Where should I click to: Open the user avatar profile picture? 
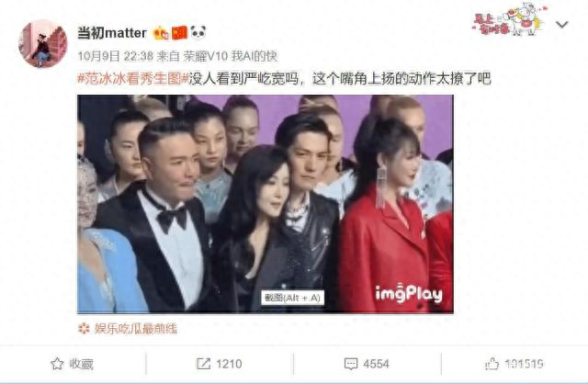(43, 43)
